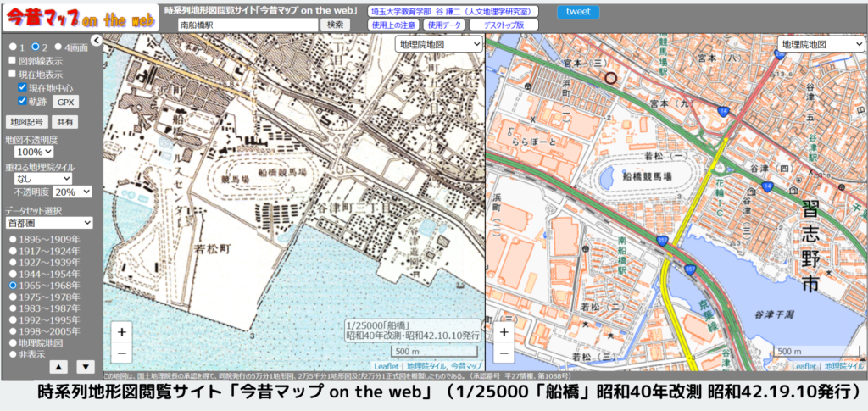Click the up triangle button in sidebar
The width and height of the screenshot is (868, 411).
[x=58, y=367]
